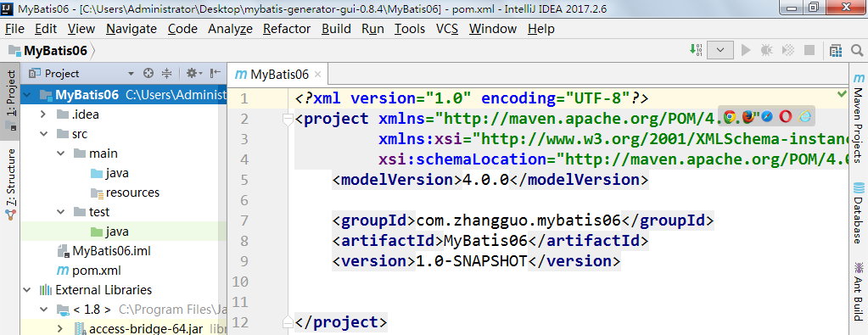Collapse the src folder
Viewport: 868px width, 335px height.
tap(44, 134)
